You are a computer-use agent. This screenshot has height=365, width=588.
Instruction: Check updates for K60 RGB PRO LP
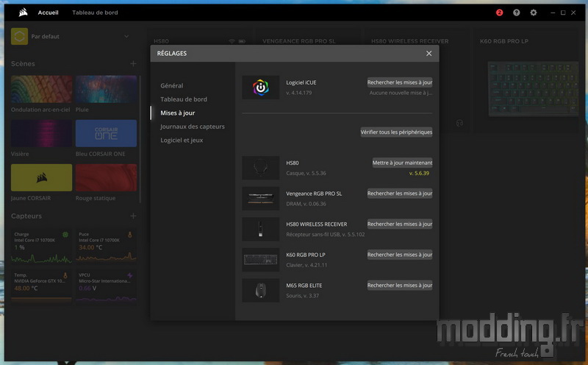pyautogui.click(x=400, y=255)
